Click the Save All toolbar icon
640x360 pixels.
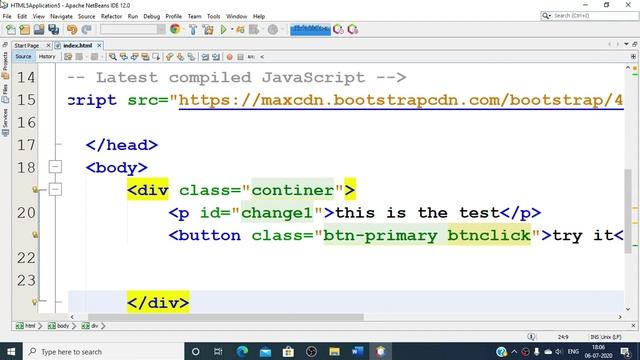coord(53,29)
